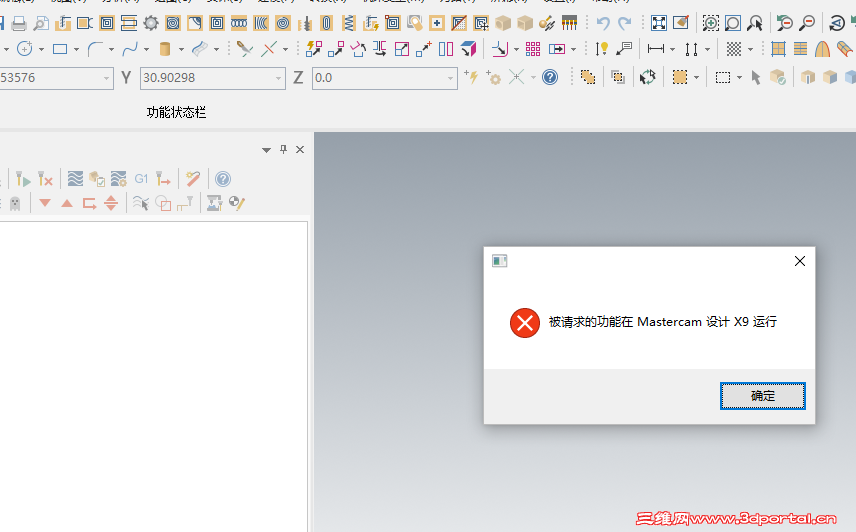Click the cylinder solid primitive icon

[x=164, y=49]
